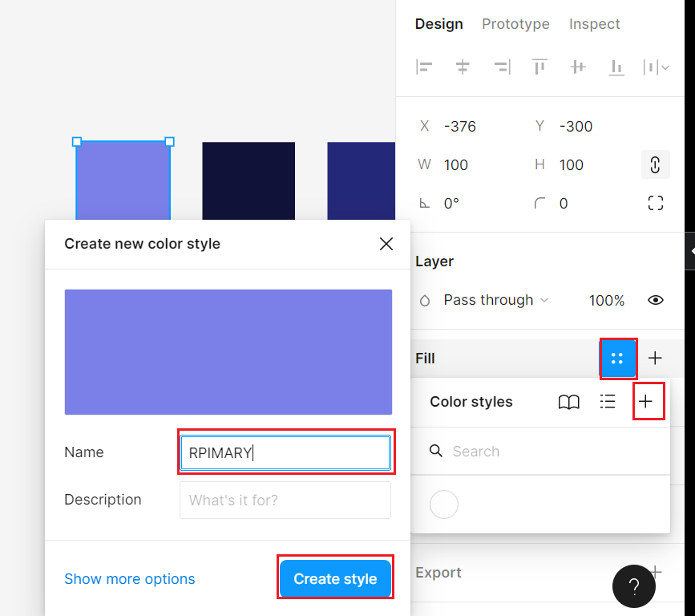This screenshot has width=695, height=616.
Task: Toggle constrain proportions lock
Action: click(655, 164)
